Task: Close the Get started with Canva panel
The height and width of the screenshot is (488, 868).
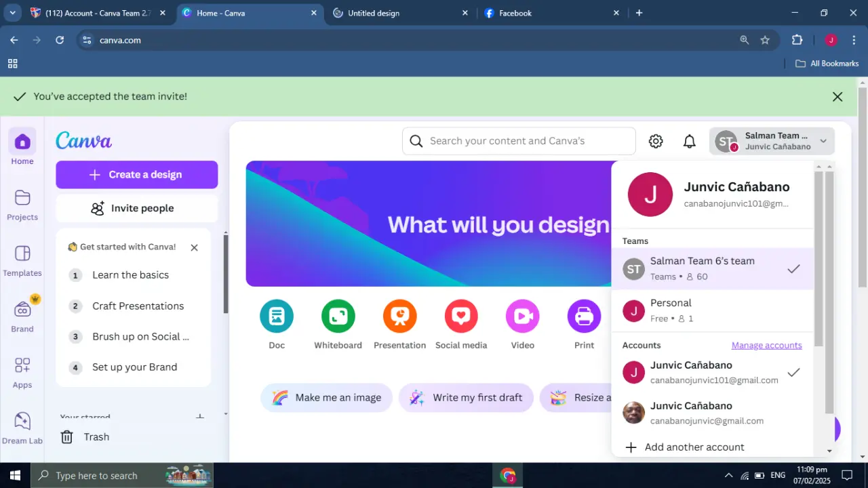Action: pyautogui.click(x=195, y=247)
